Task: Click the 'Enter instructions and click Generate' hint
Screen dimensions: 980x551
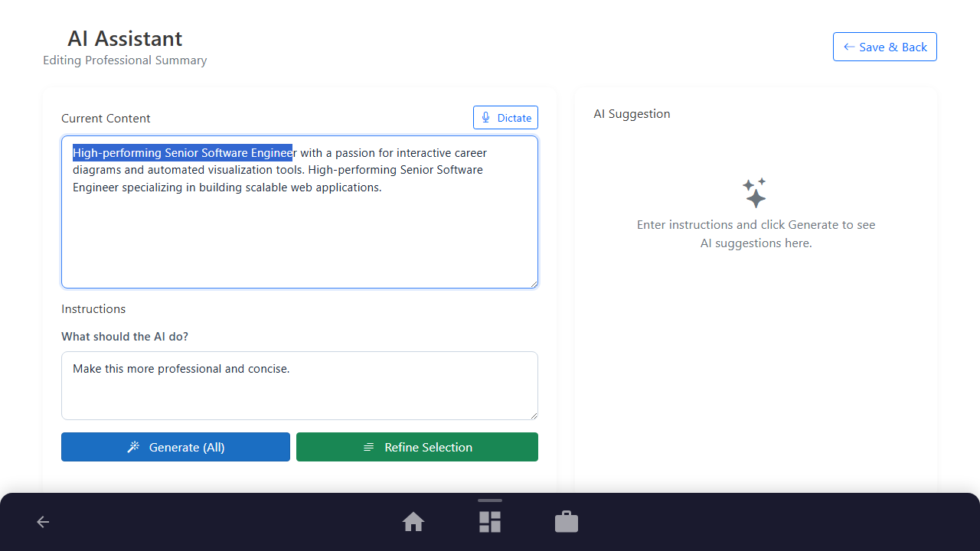Action: click(x=756, y=234)
